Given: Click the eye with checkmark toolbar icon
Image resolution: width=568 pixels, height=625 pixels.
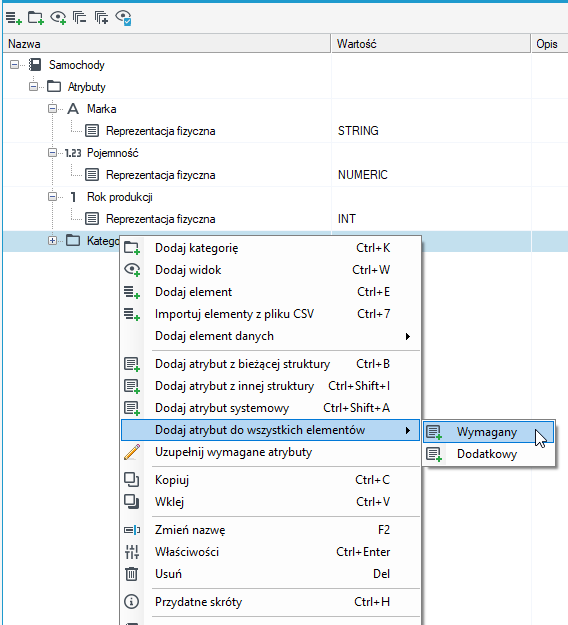Looking at the screenshot, I should pyautogui.click(x=124, y=18).
